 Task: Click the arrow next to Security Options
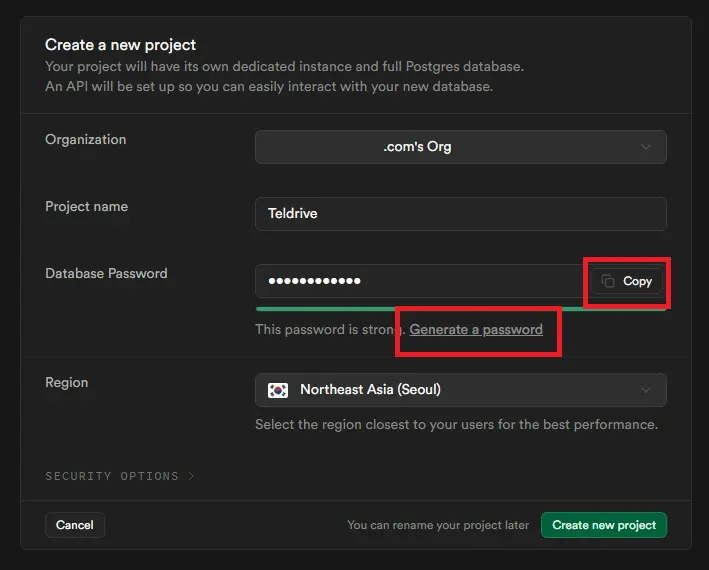pyautogui.click(x=191, y=476)
